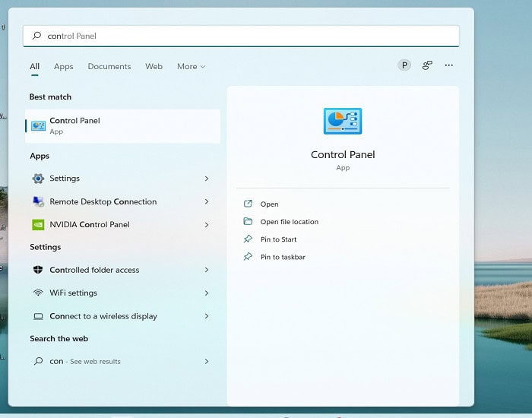Select Controlled folder access text
The image size is (532, 418).
pyautogui.click(x=94, y=270)
